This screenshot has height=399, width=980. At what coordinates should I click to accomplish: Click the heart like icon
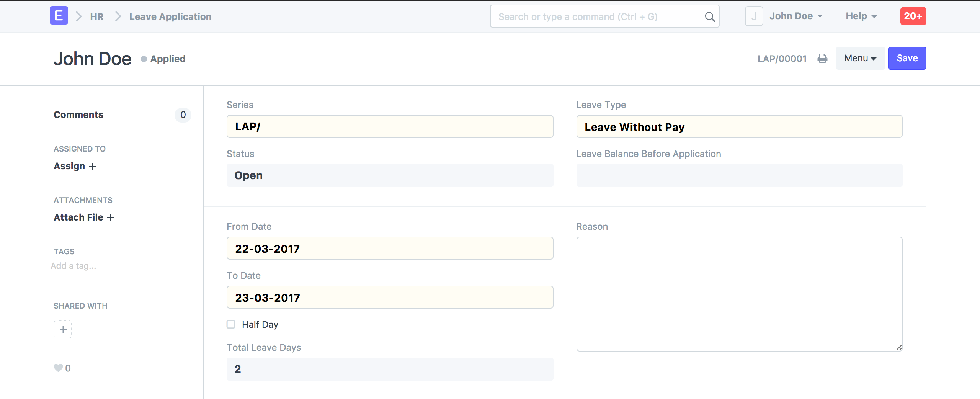(x=58, y=368)
